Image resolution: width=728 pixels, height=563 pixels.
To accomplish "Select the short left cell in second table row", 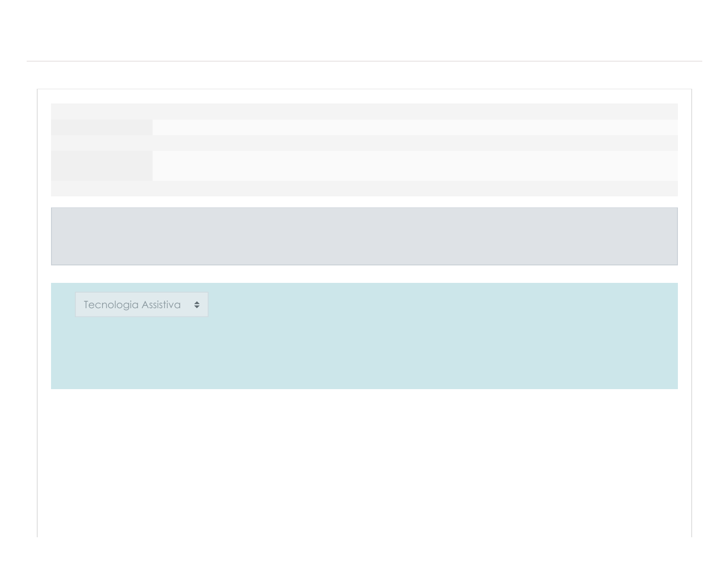I will coord(102,127).
